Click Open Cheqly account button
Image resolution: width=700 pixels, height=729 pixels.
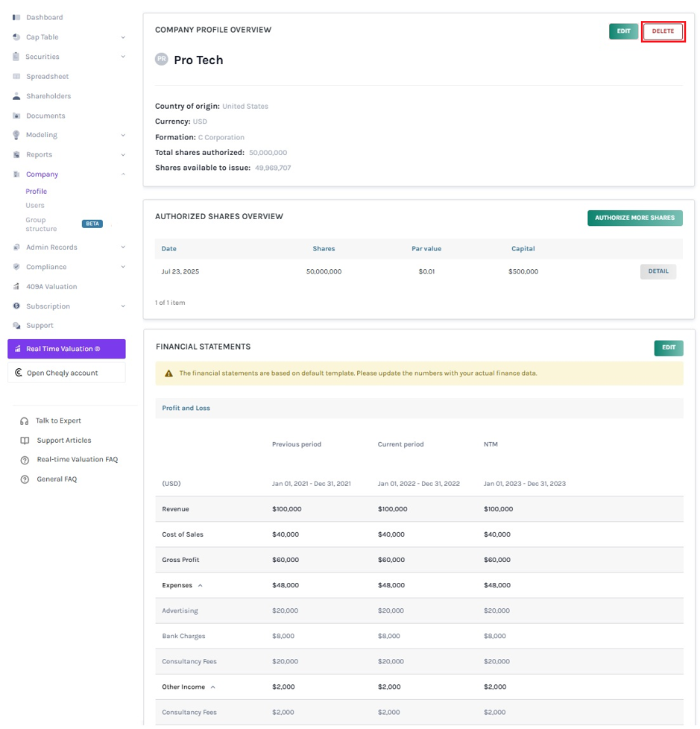[x=66, y=373]
